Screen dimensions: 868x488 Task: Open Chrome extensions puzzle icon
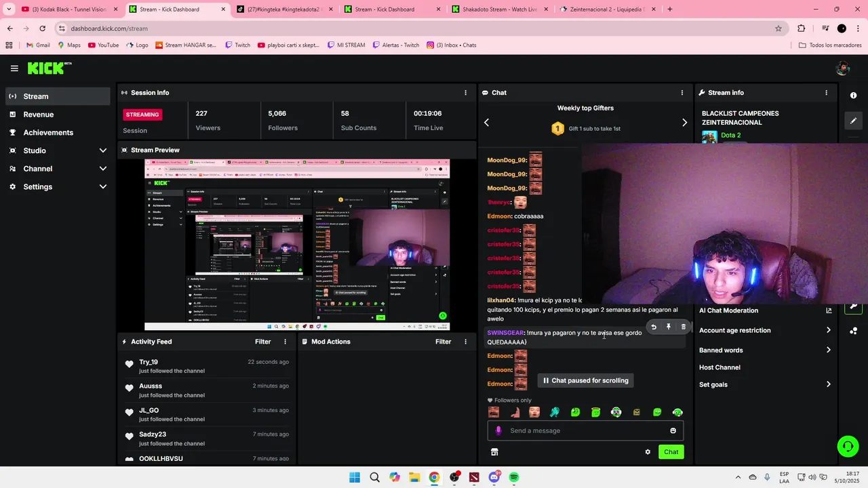pos(801,28)
